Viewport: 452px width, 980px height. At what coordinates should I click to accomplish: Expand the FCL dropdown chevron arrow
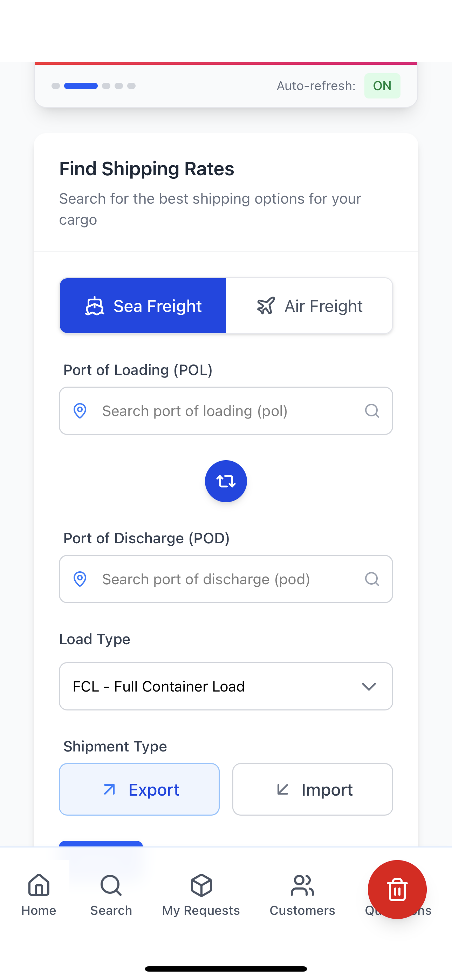point(369,686)
